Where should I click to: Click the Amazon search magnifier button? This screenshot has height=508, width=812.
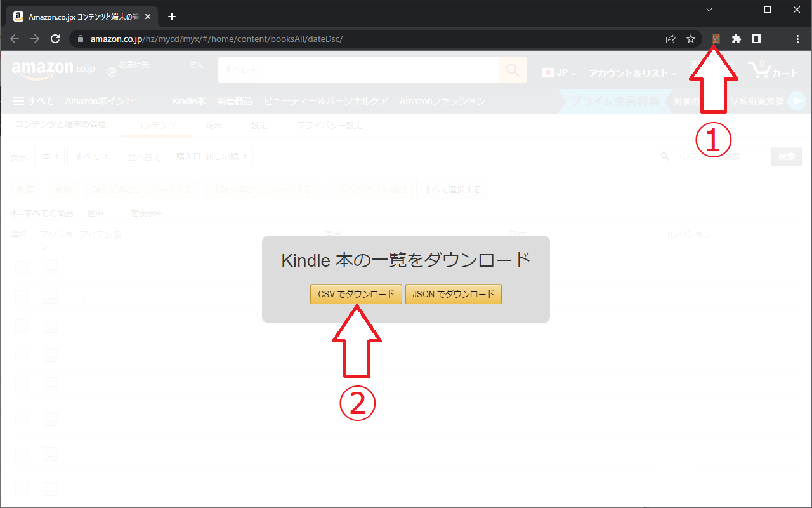pos(513,69)
